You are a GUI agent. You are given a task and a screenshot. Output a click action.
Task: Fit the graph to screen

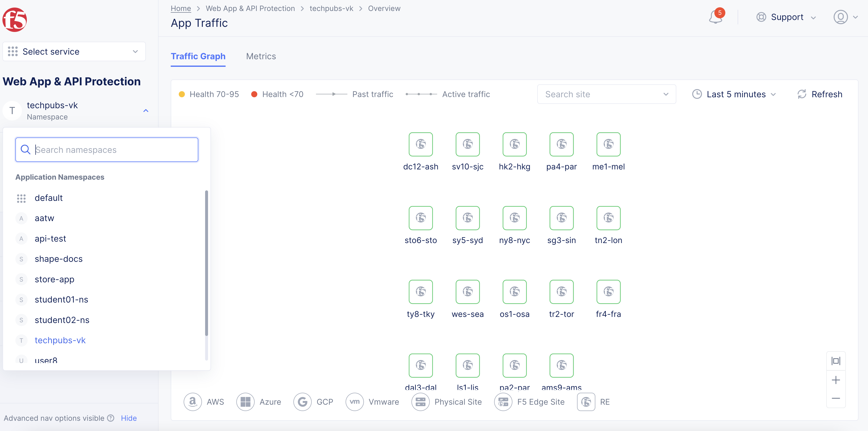click(836, 361)
